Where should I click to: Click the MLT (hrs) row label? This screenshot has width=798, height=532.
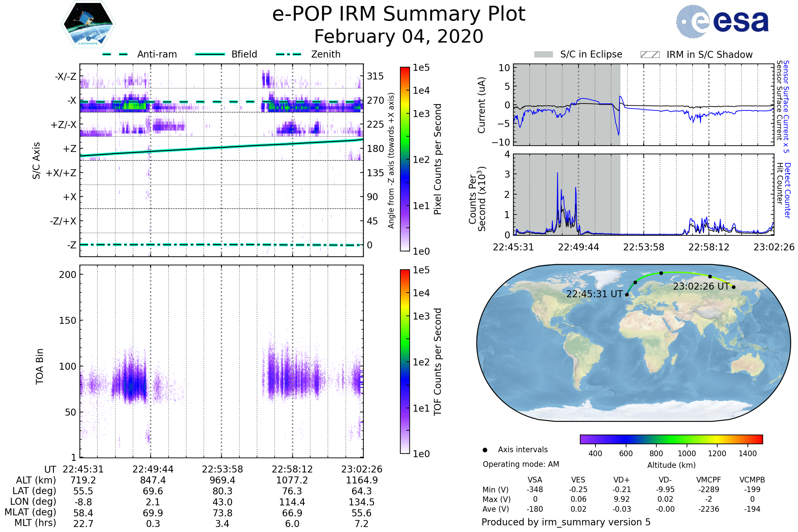35,523
